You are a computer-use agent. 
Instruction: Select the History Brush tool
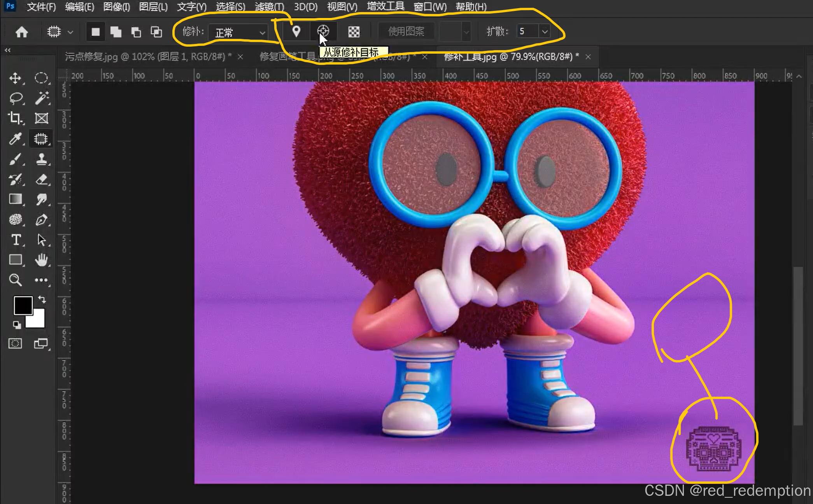click(15, 179)
